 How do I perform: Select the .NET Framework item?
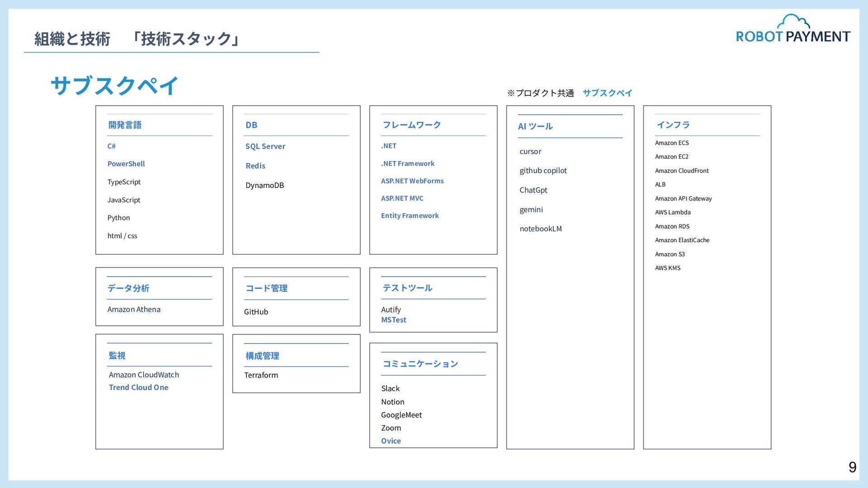pyautogui.click(x=407, y=164)
